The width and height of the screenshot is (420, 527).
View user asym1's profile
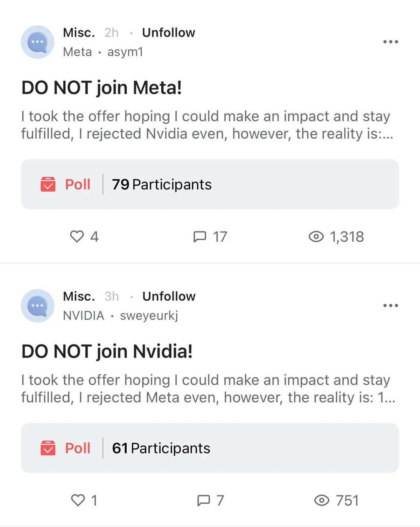click(x=125, y=52)
